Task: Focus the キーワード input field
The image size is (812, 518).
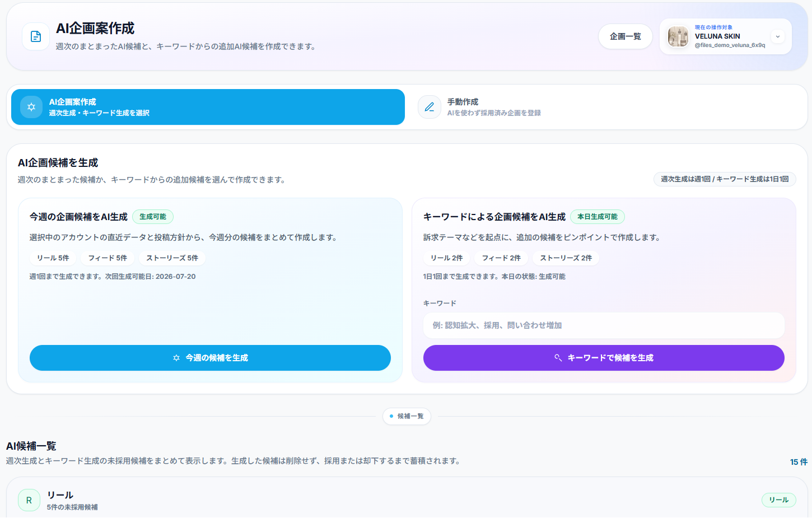Action: (604, 325)
